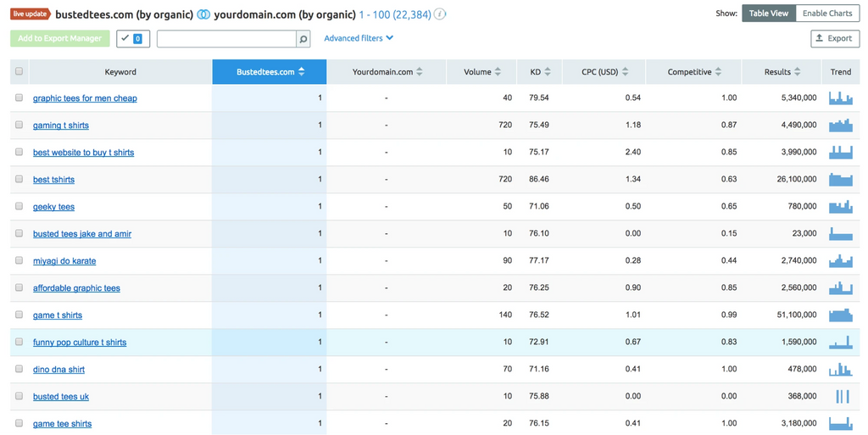Select checkbox for best tshirts row

19,179
